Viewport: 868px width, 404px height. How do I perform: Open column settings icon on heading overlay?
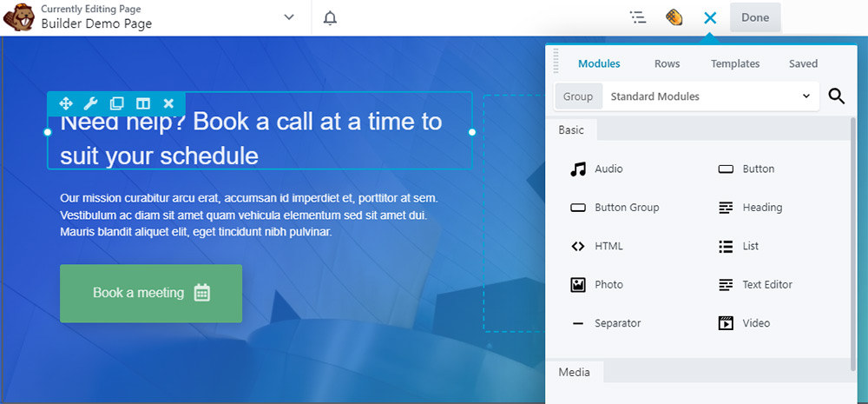pos(143,103)
